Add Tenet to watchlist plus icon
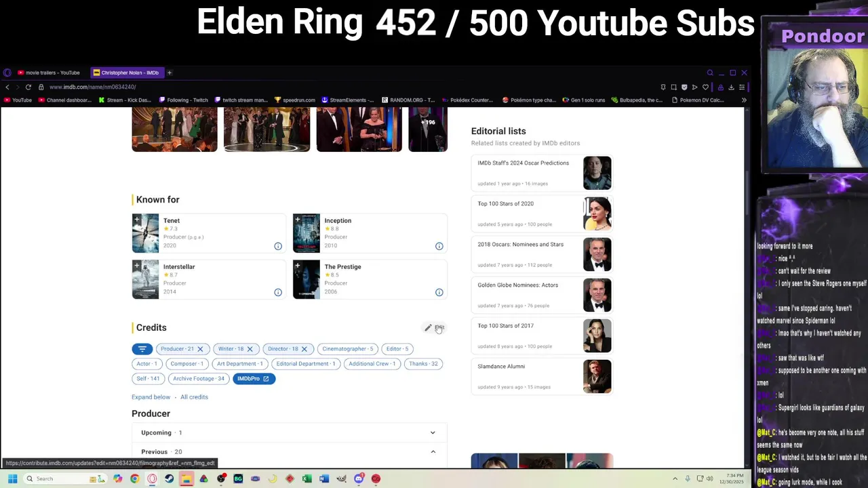 tap(136, 219)
